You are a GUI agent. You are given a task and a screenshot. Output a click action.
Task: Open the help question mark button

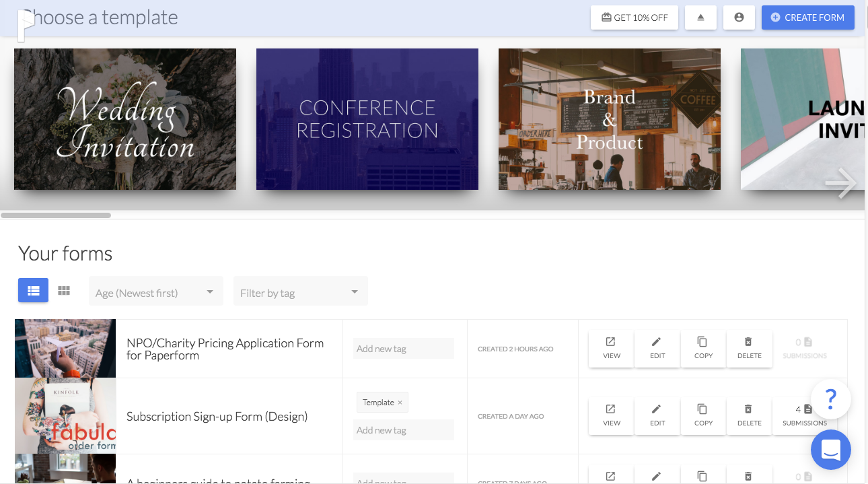coord(831,399)
